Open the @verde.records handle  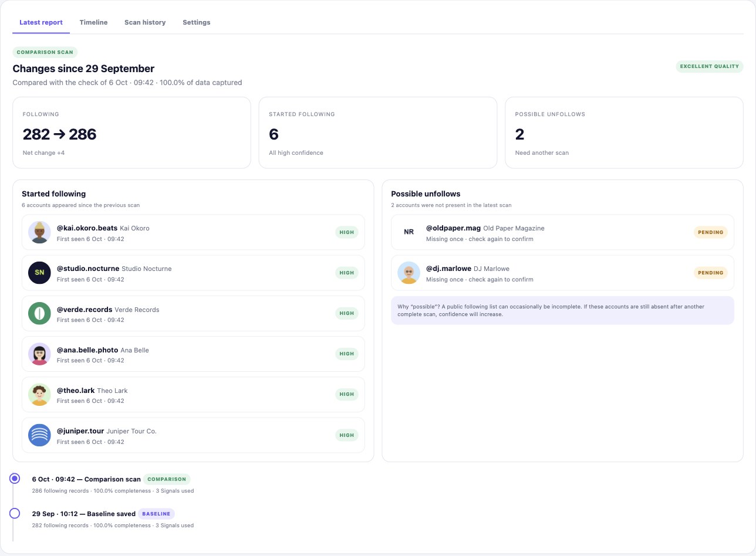(x=85, y=309)
